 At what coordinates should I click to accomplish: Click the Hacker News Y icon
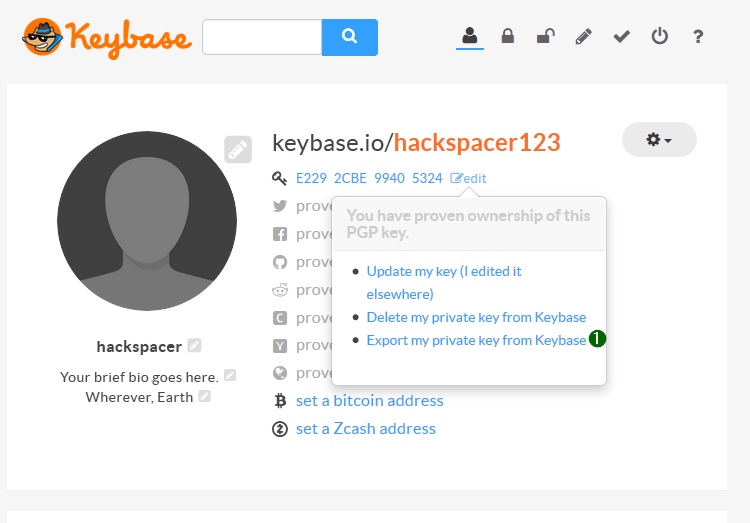tap(280, 345)
